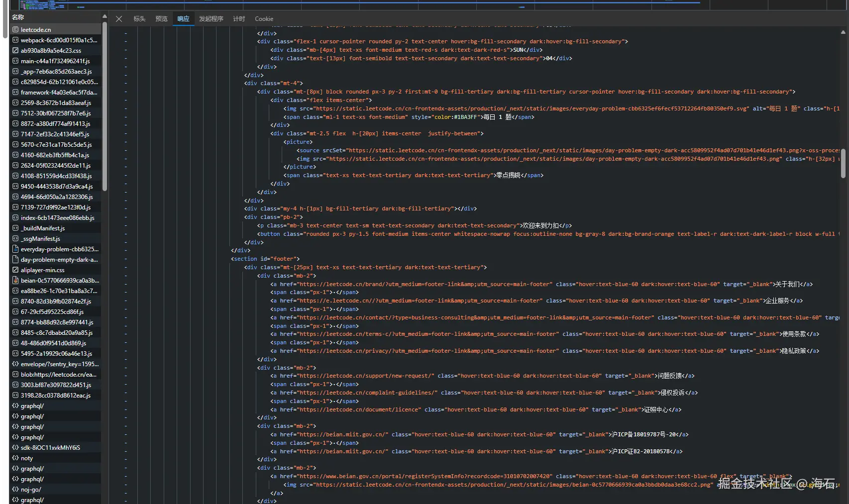This screenshot has height=504, width=849.
Task: Switch to the 标头 tab
Action: (x=139, y=19)
